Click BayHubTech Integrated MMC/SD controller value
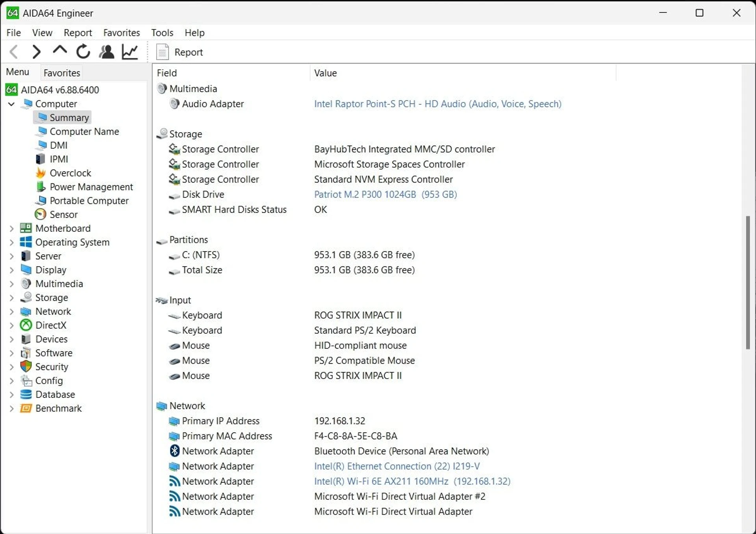756x534 pixels. 404,149
